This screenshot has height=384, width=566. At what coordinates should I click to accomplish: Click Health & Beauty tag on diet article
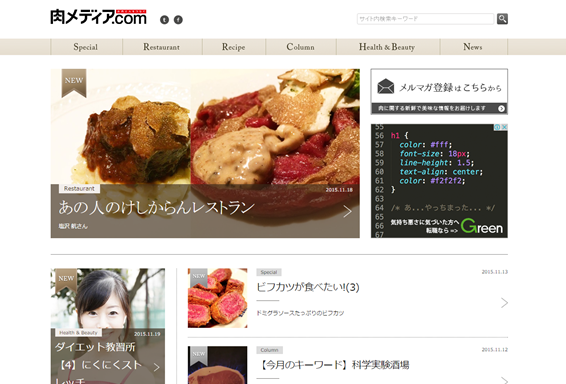coord(79,333)
